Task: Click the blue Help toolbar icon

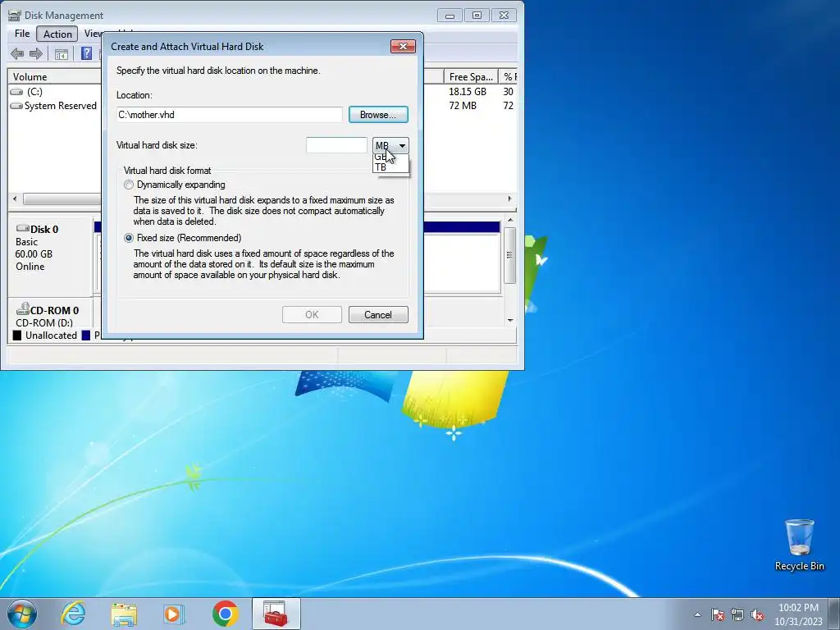Action: 86,53
